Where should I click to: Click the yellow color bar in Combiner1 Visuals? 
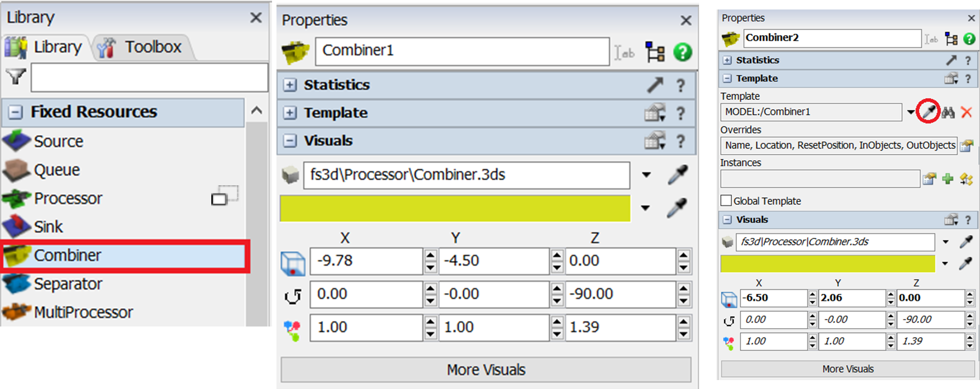(x=455, y=208)
